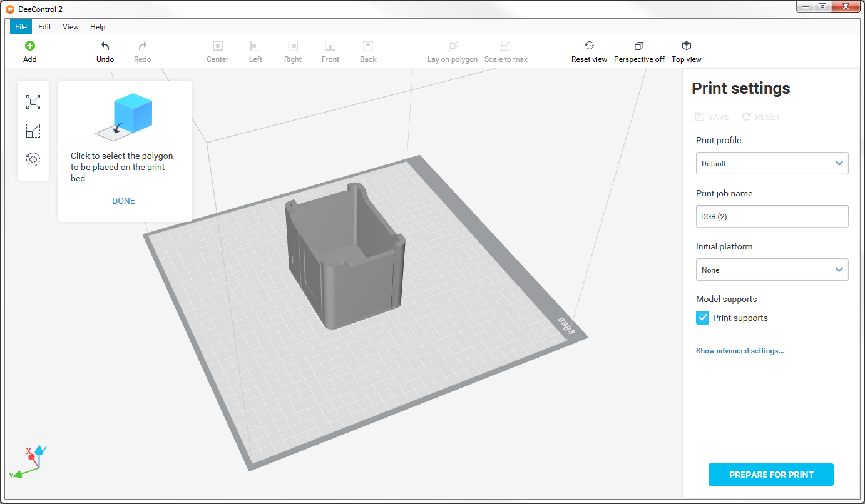Open the File menu
The image size is (865, 504).
(21, 27)
